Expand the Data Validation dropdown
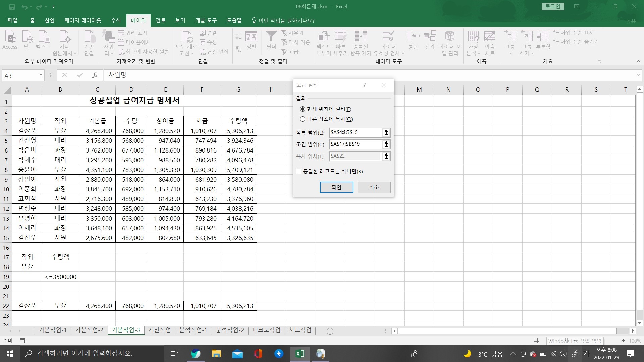This screenshot has height=362, width=644. click(x=403, y=54)
